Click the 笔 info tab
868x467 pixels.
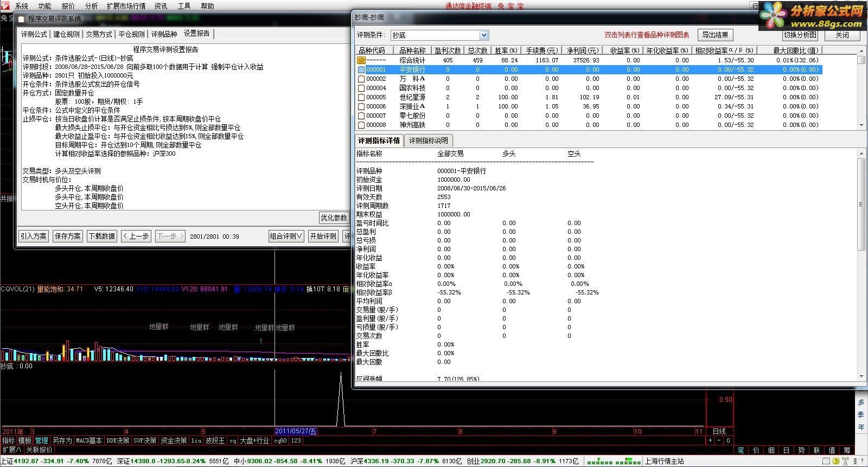741,450
